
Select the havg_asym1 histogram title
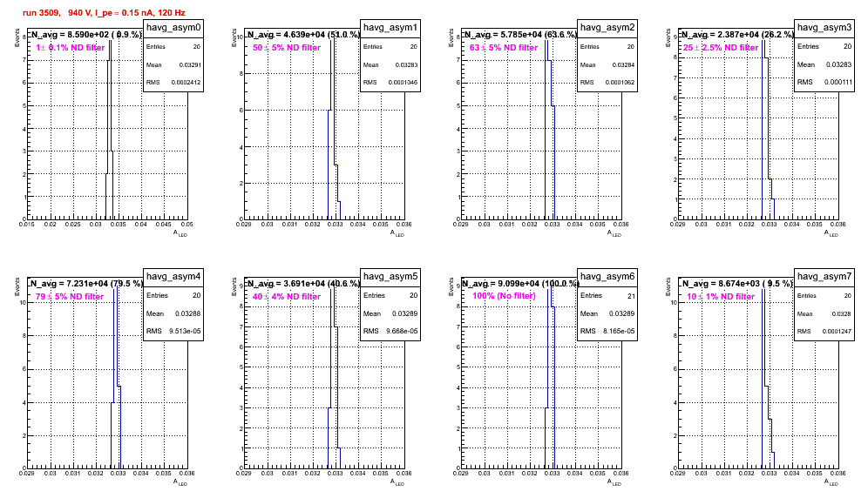coord(390,28)
